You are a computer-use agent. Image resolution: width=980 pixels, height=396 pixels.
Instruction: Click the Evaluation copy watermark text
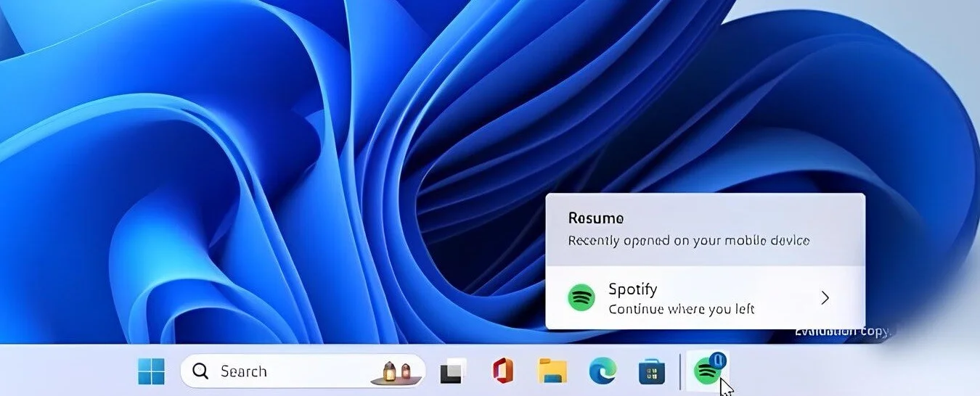pos(842,331)
